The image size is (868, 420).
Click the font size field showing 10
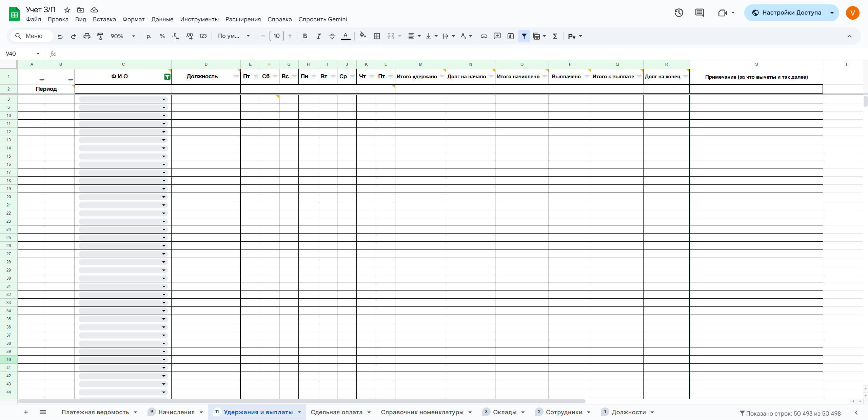(x=276, y=36)
